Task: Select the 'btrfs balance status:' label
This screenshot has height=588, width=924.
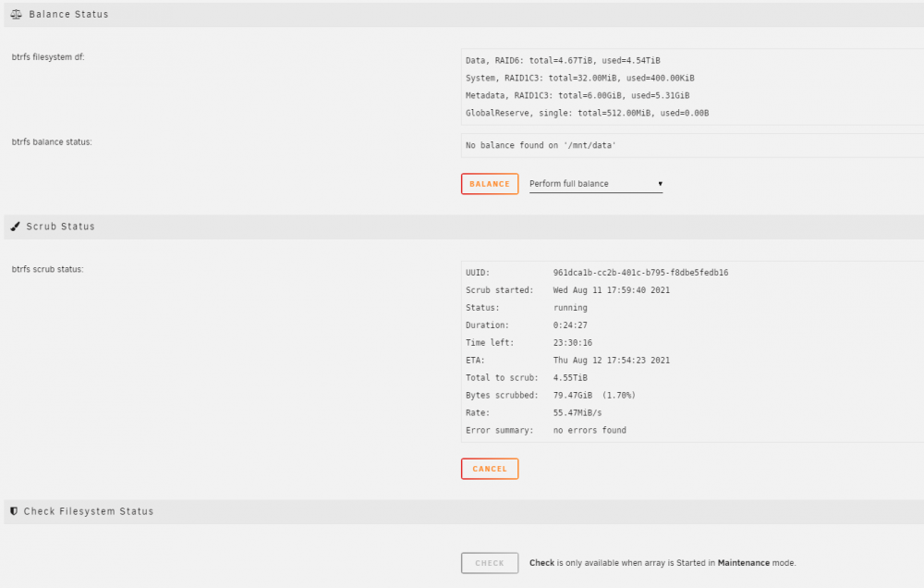Action: (52, 142)
